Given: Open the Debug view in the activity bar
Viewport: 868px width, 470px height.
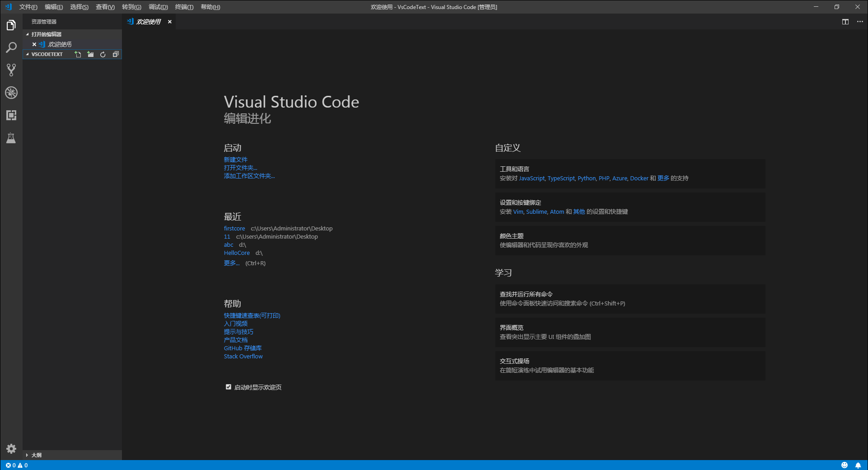Looking at the screenshot, I should click(x=11, y=93).
